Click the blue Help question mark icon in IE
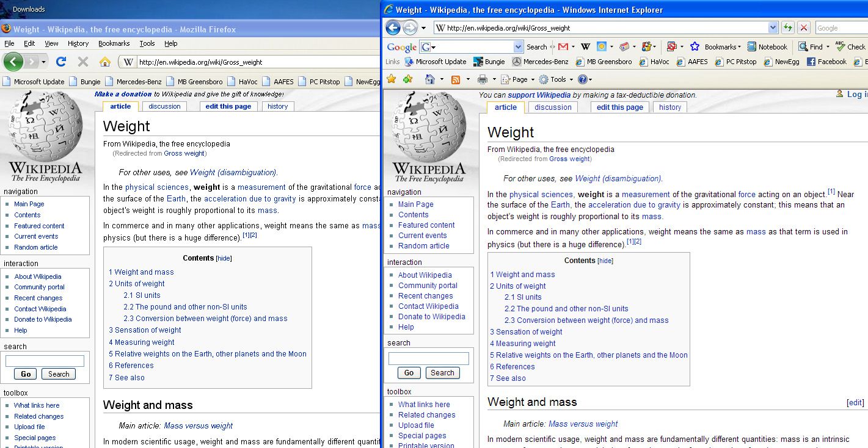The height and width of the screenshot is (448, 868). (x=583, y=79)
